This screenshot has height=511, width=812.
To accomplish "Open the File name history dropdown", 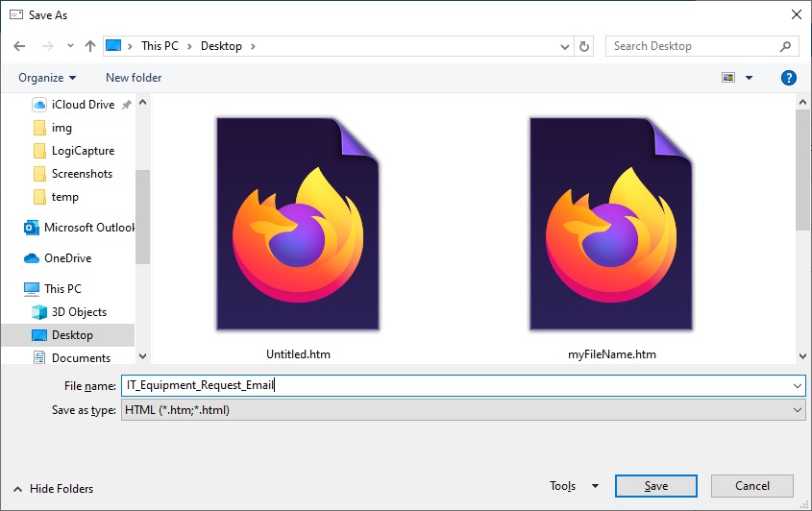I will pyautogui.click(x=797, y=386).
